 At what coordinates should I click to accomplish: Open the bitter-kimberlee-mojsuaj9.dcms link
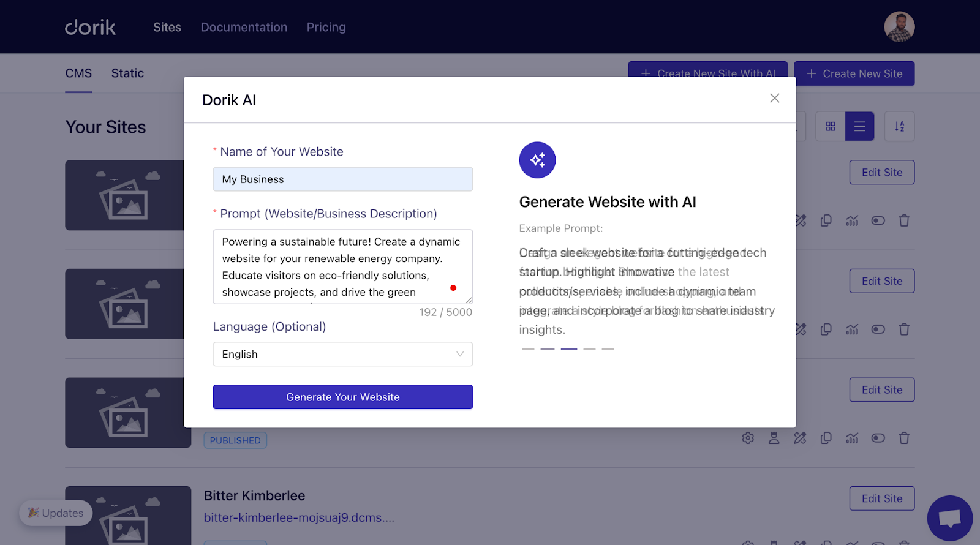(x=299, y=517)
